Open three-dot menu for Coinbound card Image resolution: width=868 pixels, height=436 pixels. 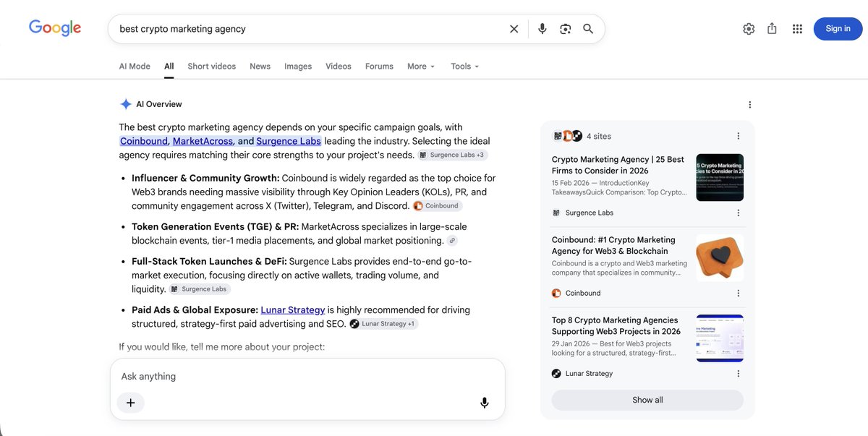pos(738,293)
